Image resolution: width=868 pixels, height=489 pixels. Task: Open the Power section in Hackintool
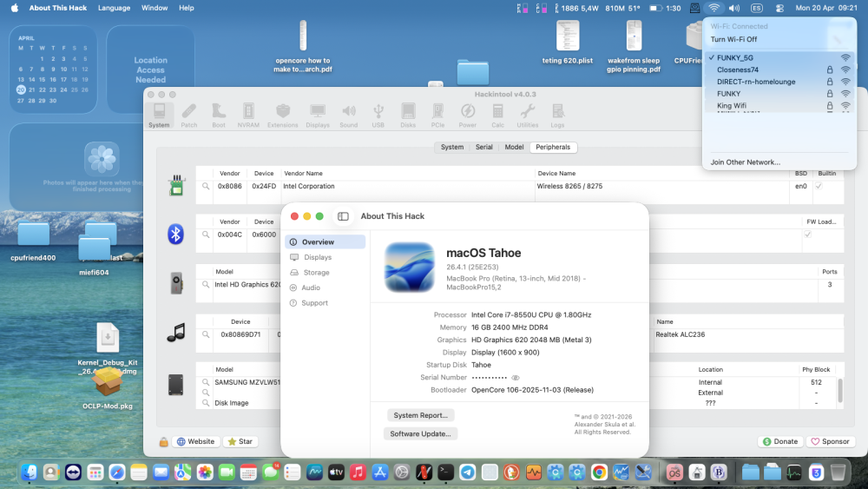(x=468, y=116)
